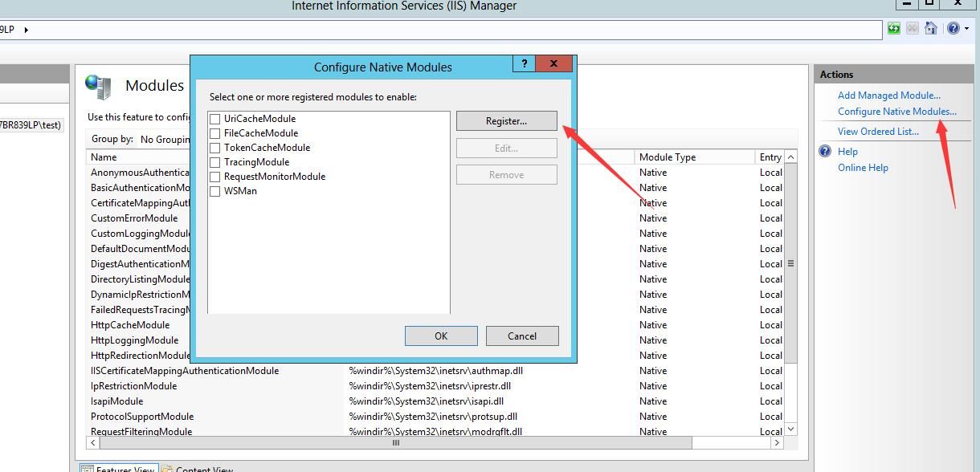Screen dimensions: 980x472
Task: Enable the FileCacheModule checkbox
Action: click(214, 133)
